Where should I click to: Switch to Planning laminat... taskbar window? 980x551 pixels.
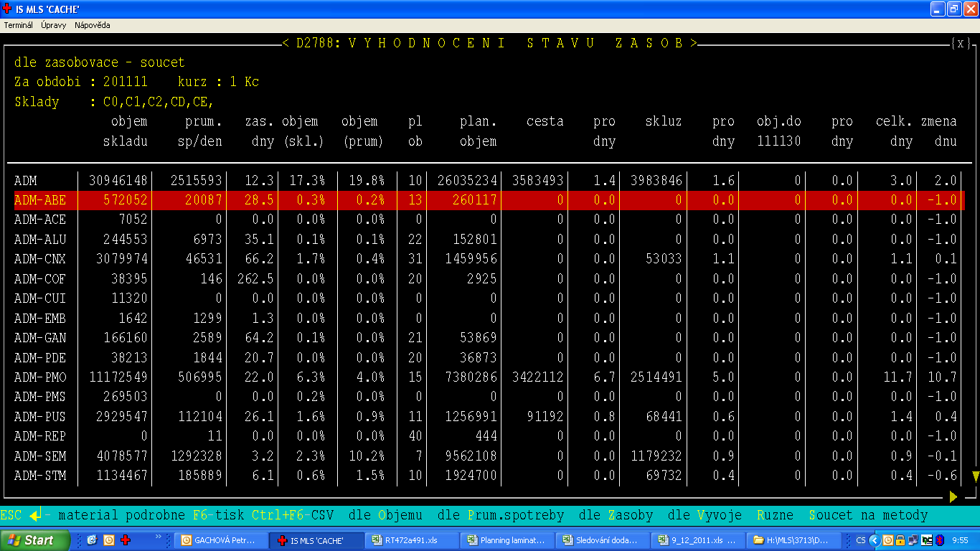click(x=507, y=540)
